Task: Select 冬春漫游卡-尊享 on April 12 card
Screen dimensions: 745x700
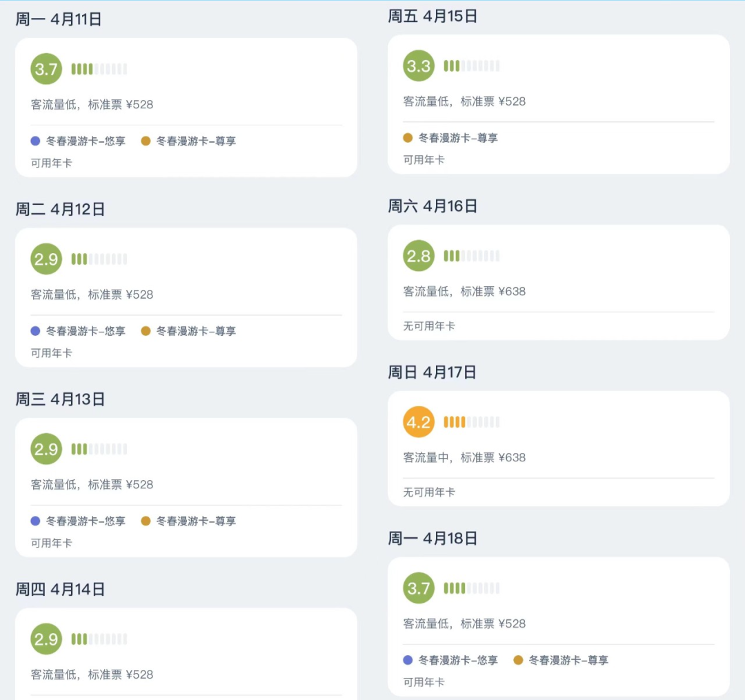Action: [x=196, y=331]
